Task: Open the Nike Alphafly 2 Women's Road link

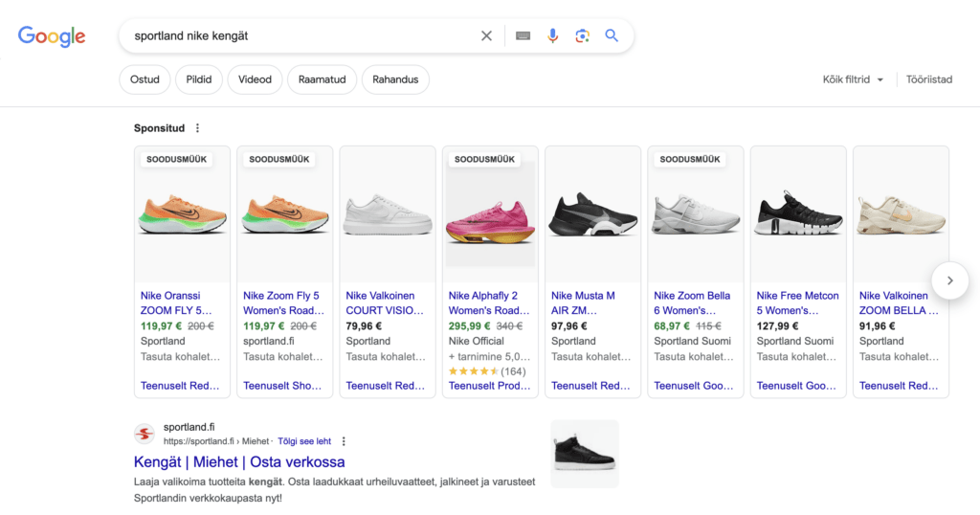Action: pyautogui.click(x=489, y=303)
